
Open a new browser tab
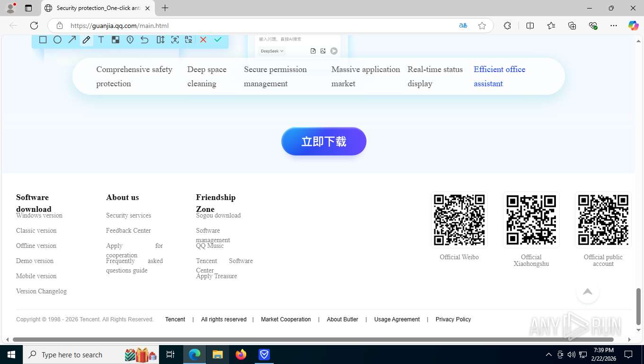coord(165,8)
